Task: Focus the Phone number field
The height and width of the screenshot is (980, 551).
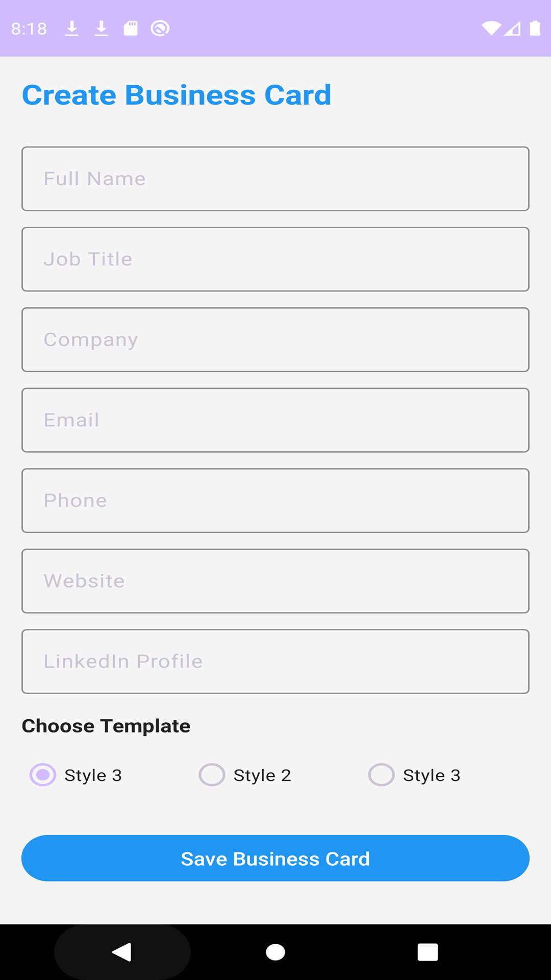Action: tap(275, 500)
